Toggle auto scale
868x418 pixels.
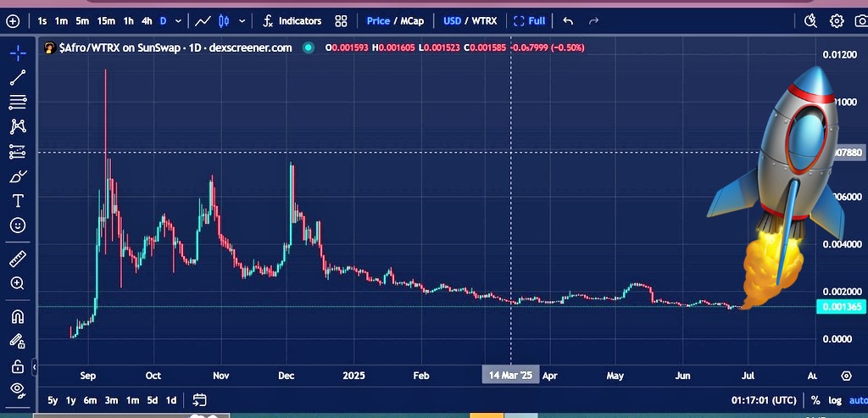pos(858,400)
